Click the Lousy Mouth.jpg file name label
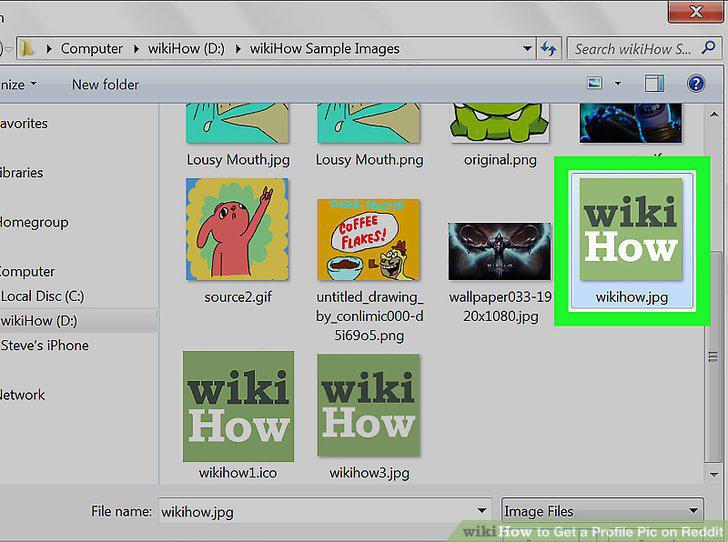The height and width of the screenshot is (542, 728). [238, 160]
